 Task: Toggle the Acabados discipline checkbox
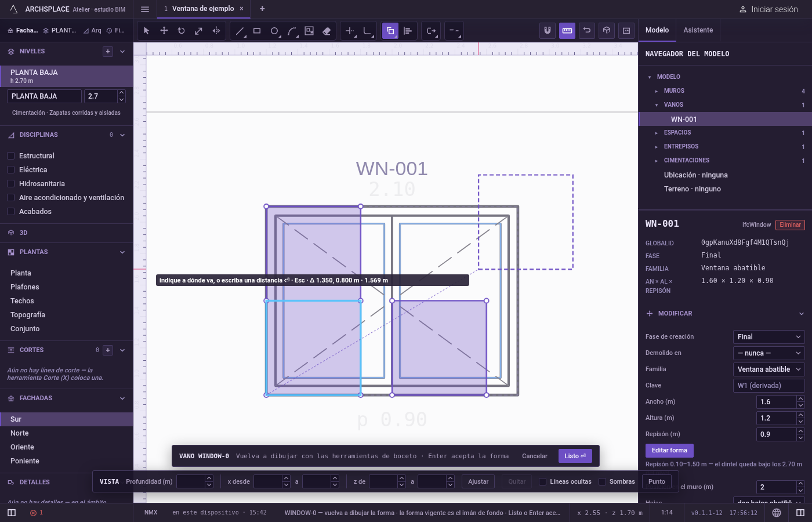tap(10, 212)
